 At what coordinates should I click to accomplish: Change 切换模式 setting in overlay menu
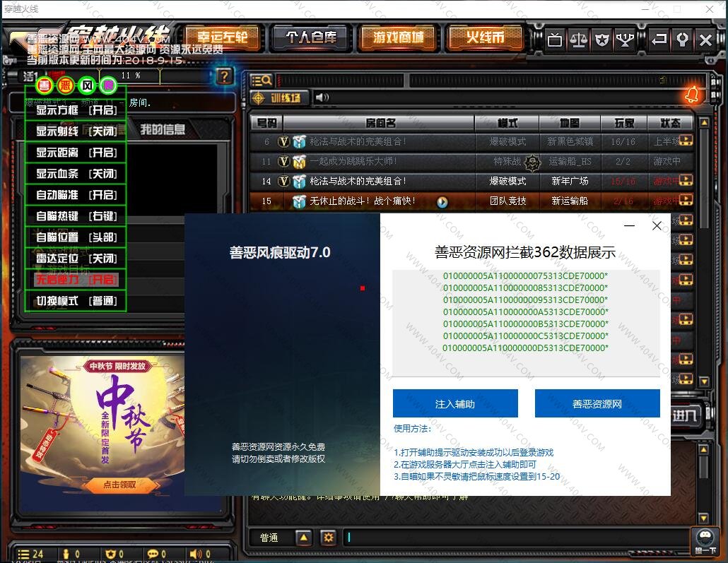[x=76, y=301]
